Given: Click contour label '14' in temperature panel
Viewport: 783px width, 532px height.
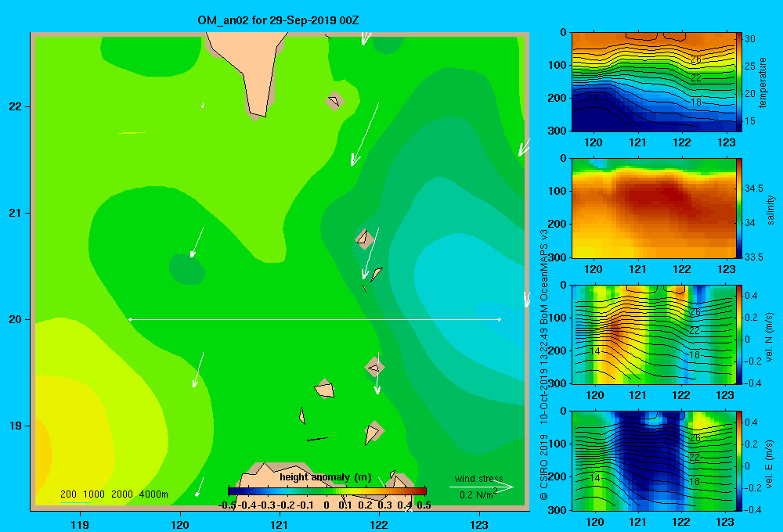Looking at the screenshot, I should point(593,99).
